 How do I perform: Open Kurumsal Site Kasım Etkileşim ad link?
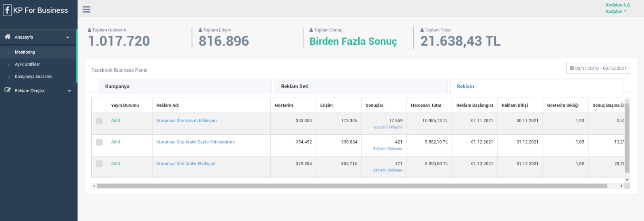click(x=186, y=121)
